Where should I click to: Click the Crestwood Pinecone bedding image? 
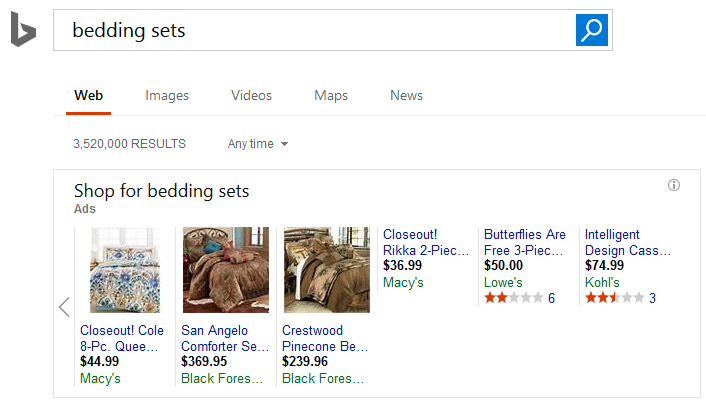[327, 270]
